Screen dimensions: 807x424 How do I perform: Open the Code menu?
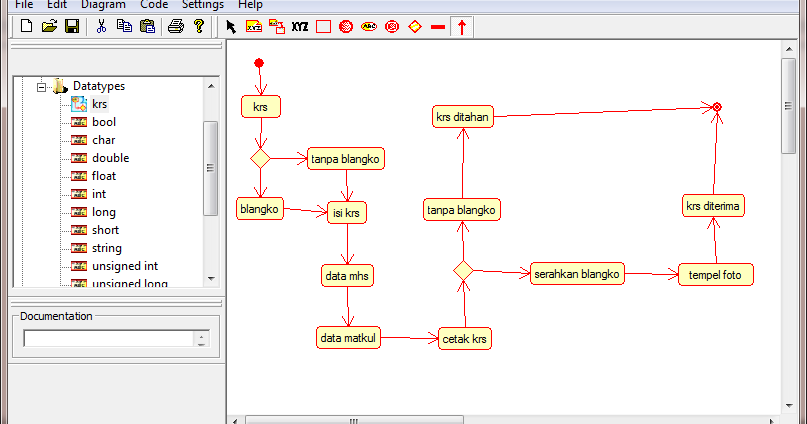coord(154,5)
